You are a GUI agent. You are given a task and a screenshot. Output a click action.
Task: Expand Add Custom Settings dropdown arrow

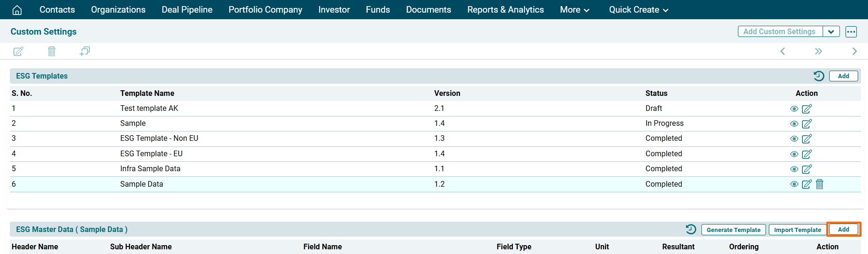831,32
